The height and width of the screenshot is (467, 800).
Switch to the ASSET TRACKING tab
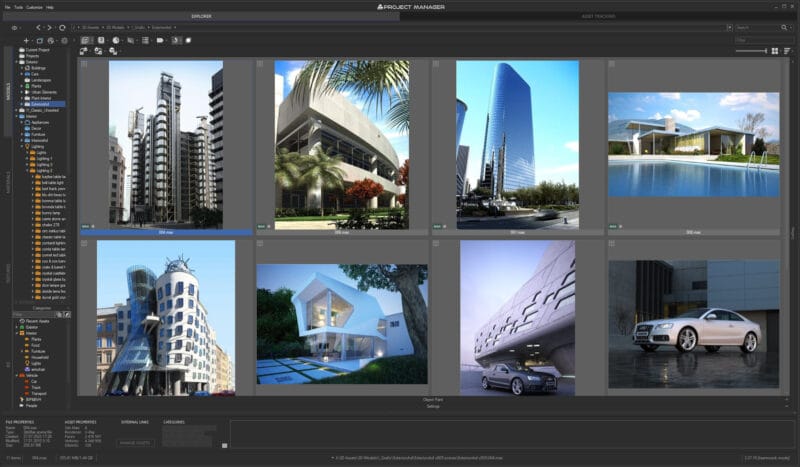click(598, 16)
